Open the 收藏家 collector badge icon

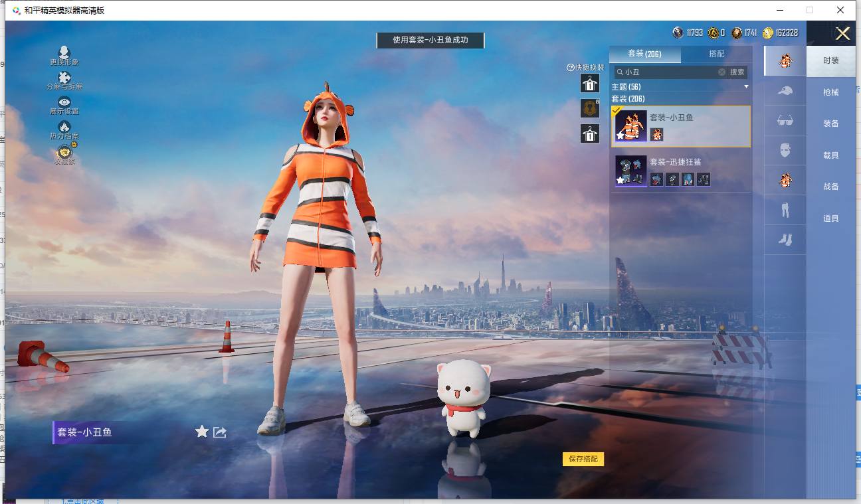pyautogui.click(x=64, y=151)
